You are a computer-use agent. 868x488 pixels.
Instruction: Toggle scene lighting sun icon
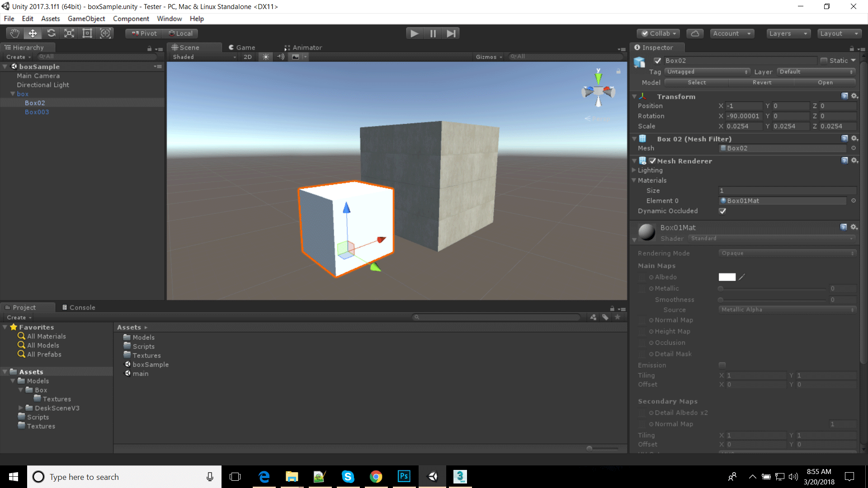(265, 57)
